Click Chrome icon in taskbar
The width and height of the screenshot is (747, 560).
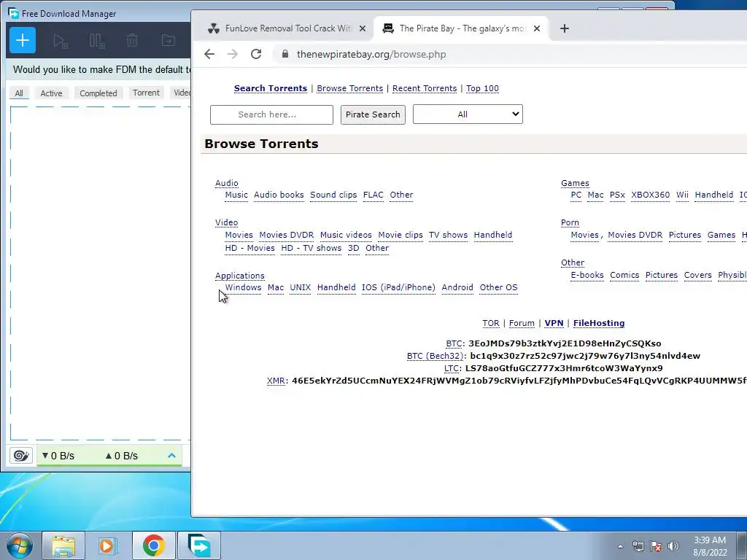153,545
